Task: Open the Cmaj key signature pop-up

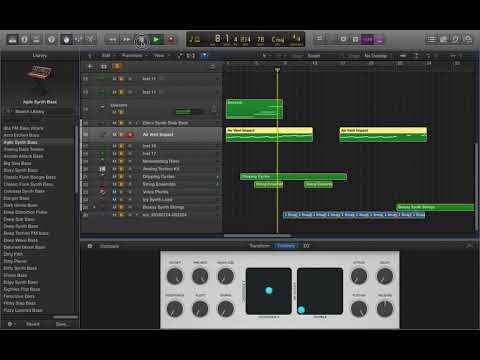Action: click(x=278, y=40)
